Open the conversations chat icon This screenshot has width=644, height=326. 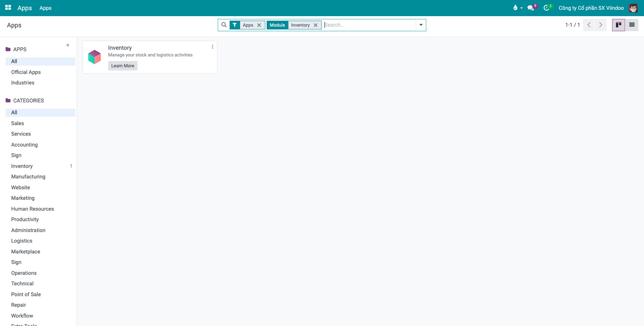pyautogui.click(x=532, y=8)
